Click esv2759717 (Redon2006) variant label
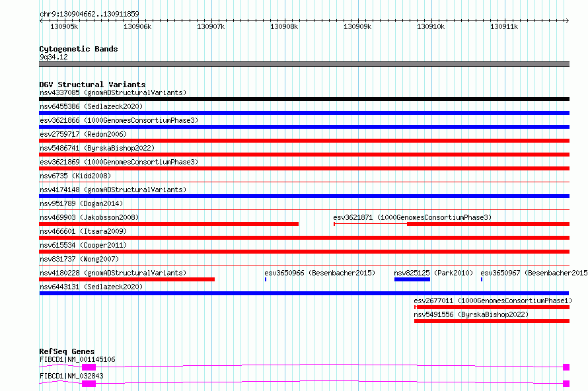The width and height of the screenshot is (588, 391). pos(83,134)
